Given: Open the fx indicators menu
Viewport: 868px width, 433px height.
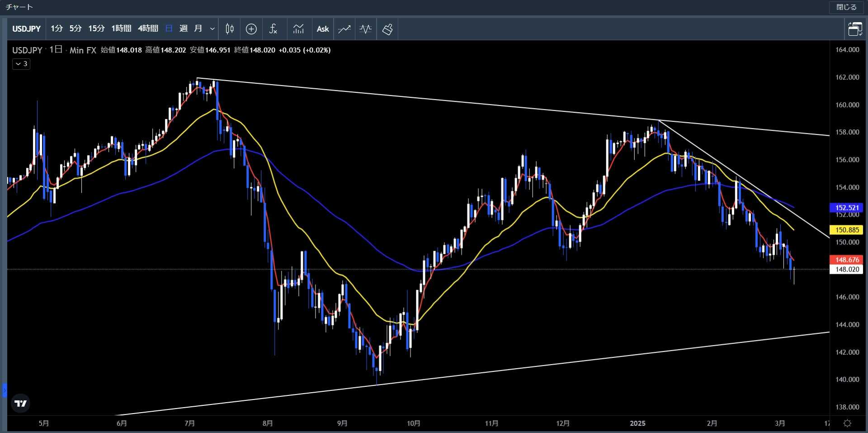Looking at the screenshot, I should point(273,29).
